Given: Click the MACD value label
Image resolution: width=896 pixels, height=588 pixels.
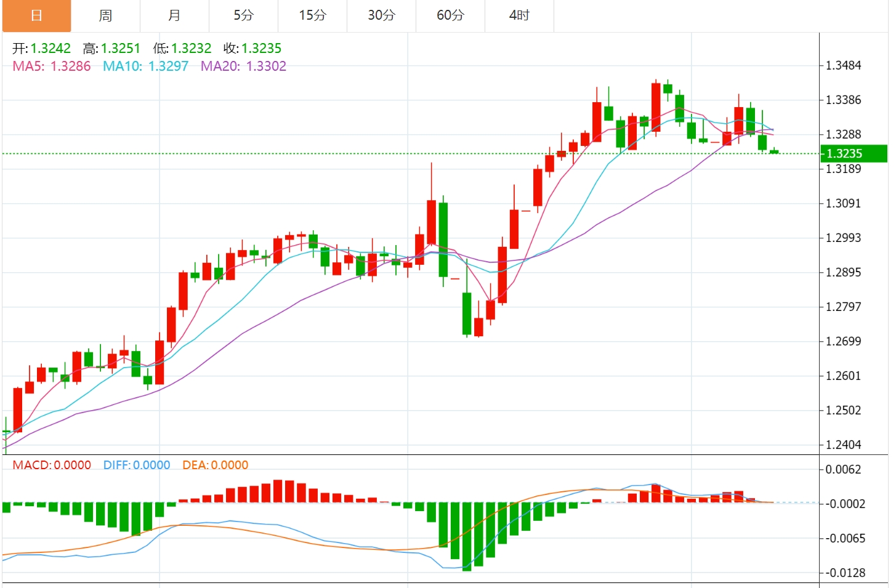Looking at the screenshot, I should click(x=52, y=465).
